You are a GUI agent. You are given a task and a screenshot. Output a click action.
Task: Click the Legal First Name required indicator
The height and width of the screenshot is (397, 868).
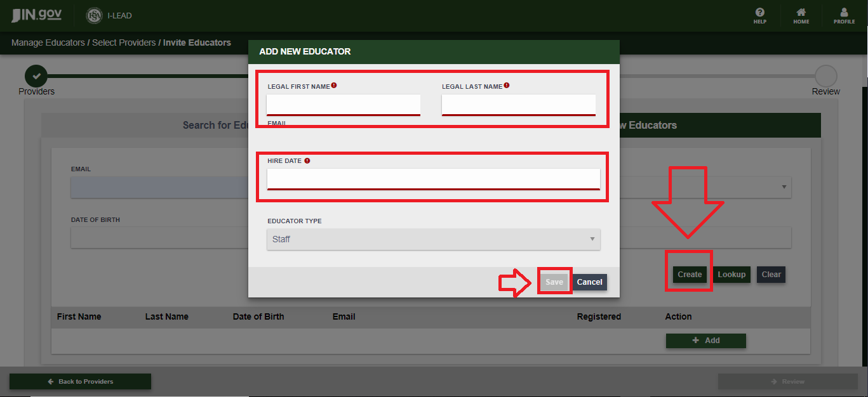pos(334,86)
